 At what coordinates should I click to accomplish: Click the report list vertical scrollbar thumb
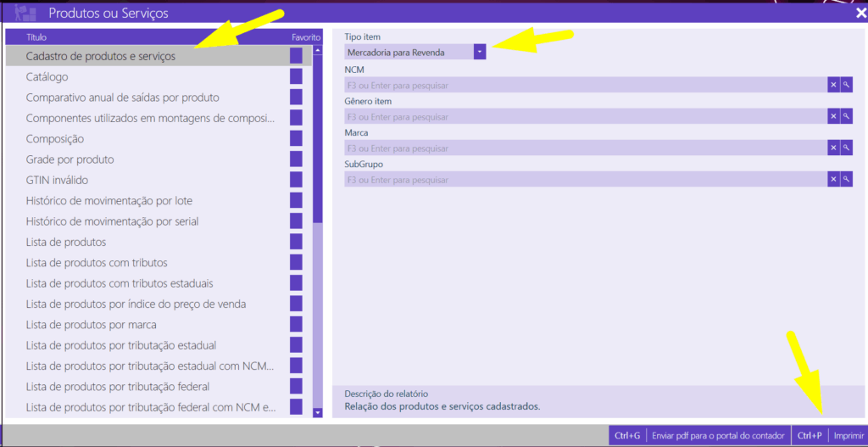point(318,136)
